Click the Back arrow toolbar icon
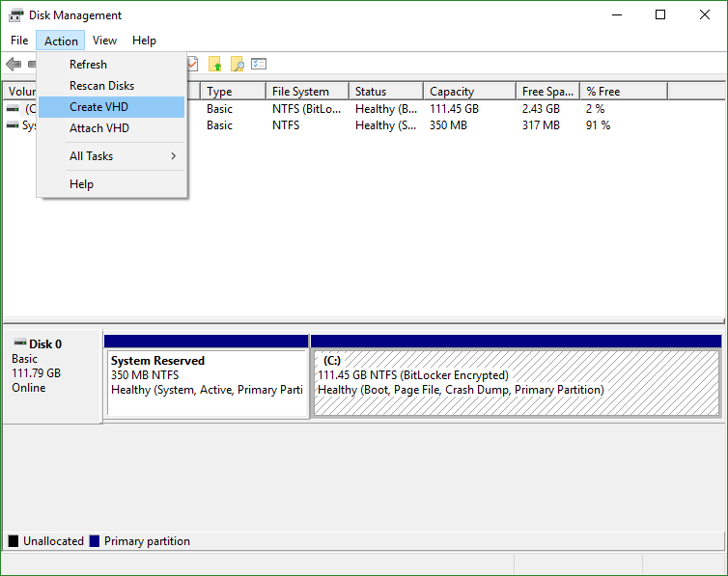The height and width of the screenshot is (576, 728). pyautogui.click(x=13, y=65)
